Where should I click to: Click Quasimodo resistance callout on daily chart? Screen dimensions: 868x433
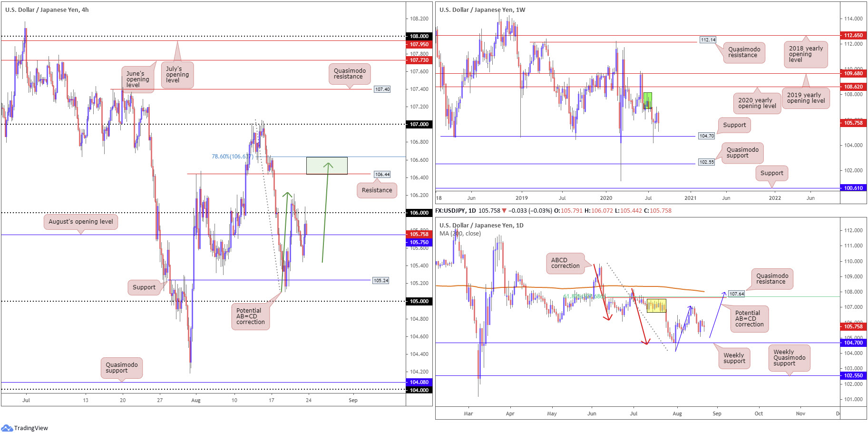(x=772, y=279)
